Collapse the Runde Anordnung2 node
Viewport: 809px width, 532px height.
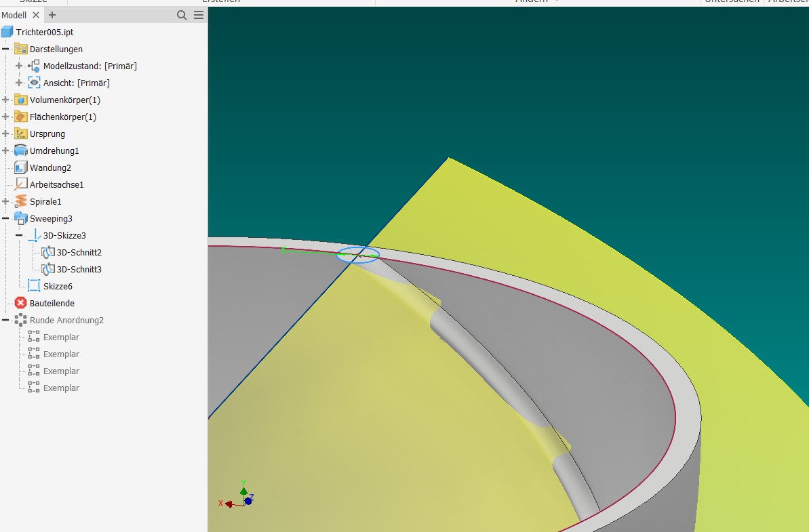5,320
